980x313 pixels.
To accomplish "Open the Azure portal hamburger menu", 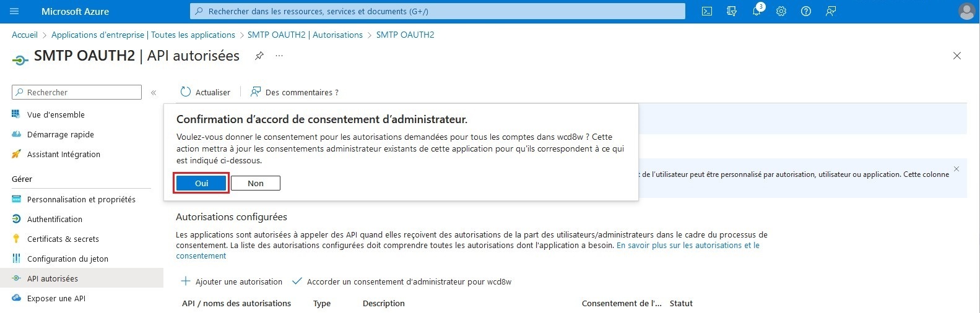I will pyautogui.click(x=15, y=11).
